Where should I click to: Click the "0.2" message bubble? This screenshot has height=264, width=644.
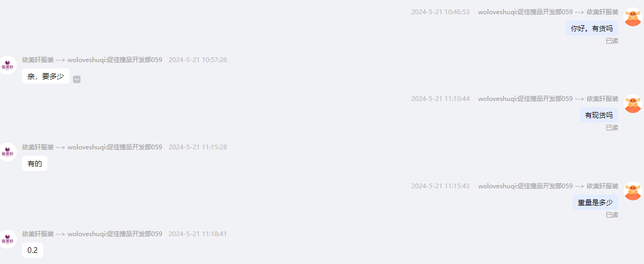click(33, 250)
